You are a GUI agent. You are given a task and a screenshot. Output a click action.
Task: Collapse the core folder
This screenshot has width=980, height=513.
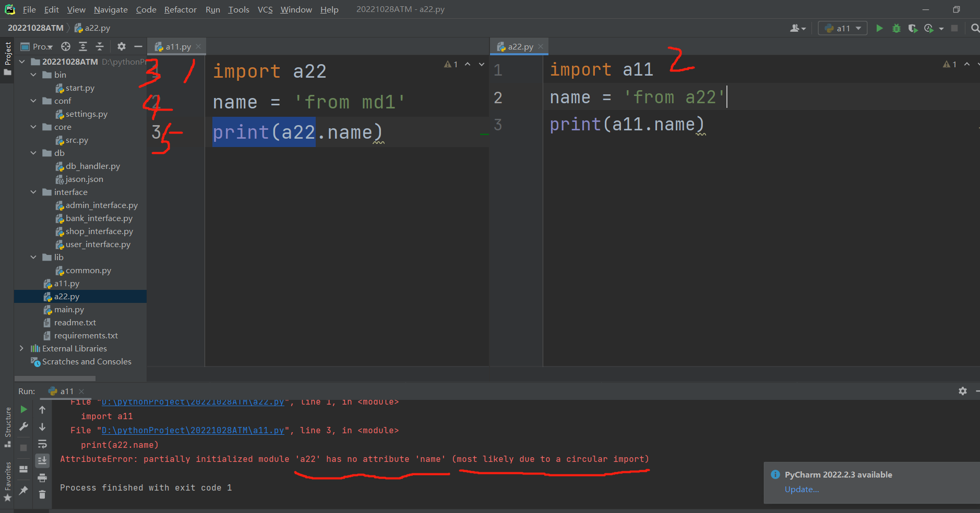tap(33, 127)
